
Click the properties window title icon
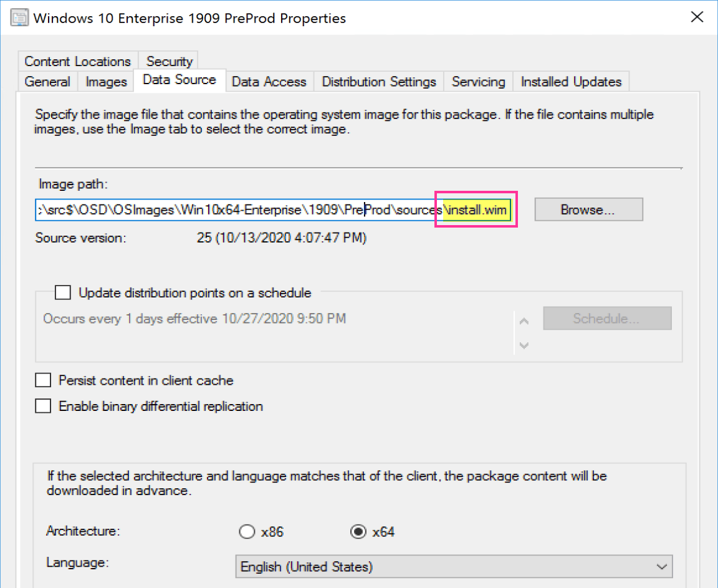[19, 17]
